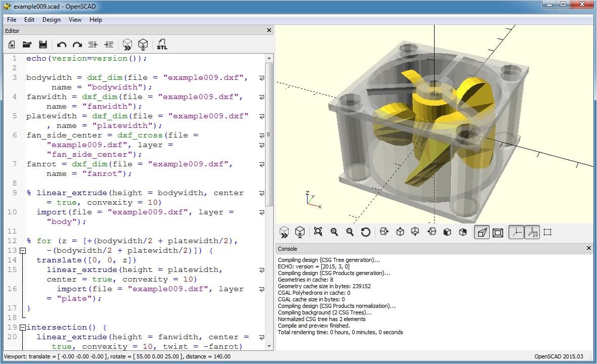Close the Console panel
The width and height of the screenshot is (597, 364).
(x=588, y=248)
